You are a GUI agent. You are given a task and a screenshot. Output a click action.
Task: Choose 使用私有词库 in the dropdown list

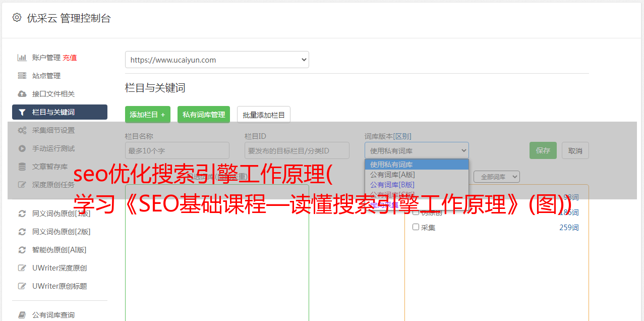coord(417,165)
